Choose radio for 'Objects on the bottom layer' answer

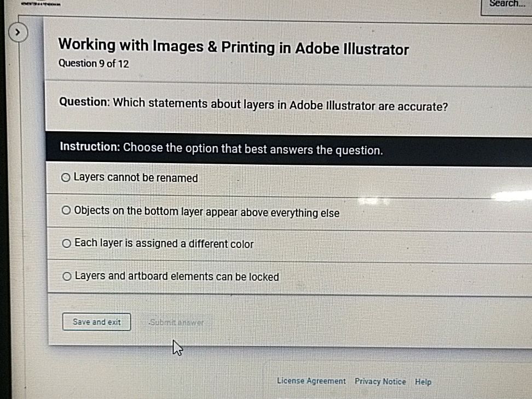pyautogui.click(x=66, y=211)
